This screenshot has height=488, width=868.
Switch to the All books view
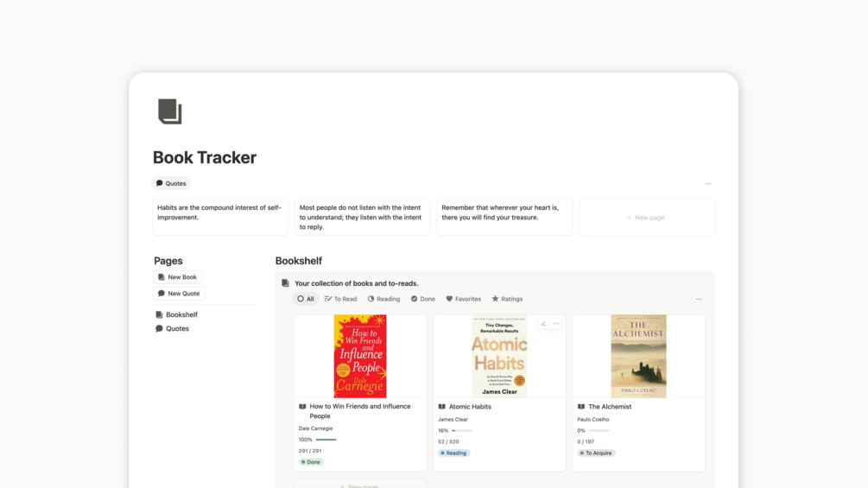click(x=306, y=299)
